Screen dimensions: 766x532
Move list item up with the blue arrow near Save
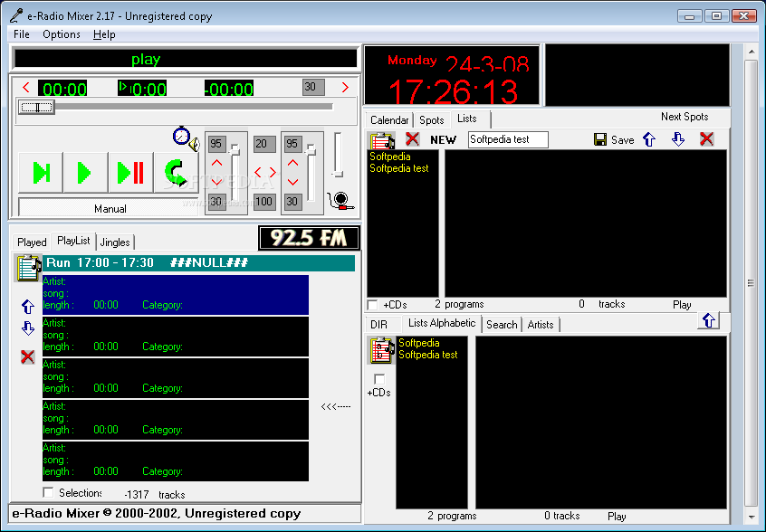tap(649, 139)
